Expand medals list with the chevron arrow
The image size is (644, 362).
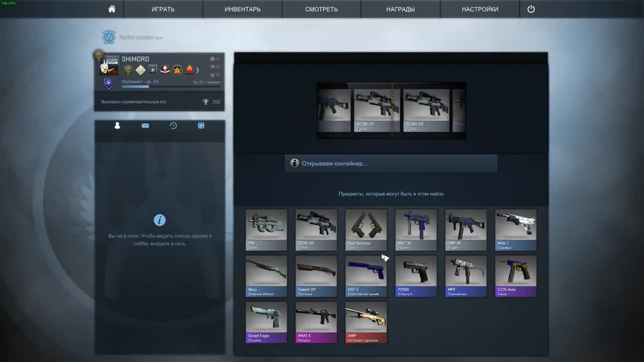198,70
